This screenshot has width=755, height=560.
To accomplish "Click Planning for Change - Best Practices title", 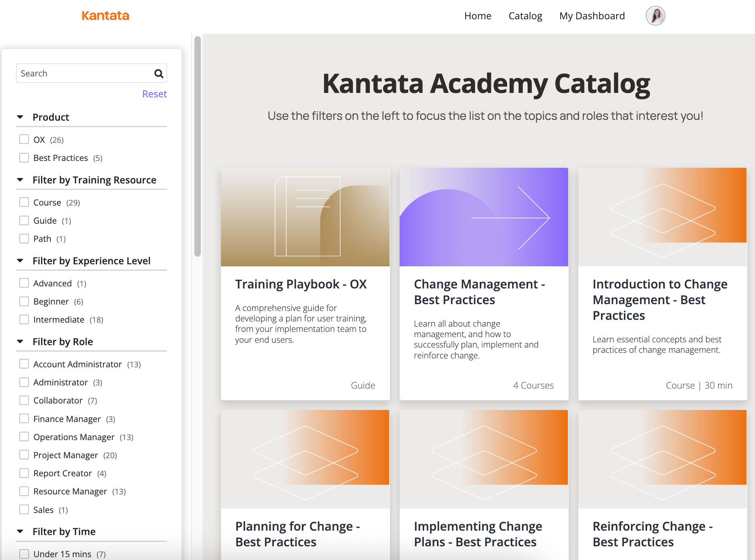I will [x=298, y=534].
